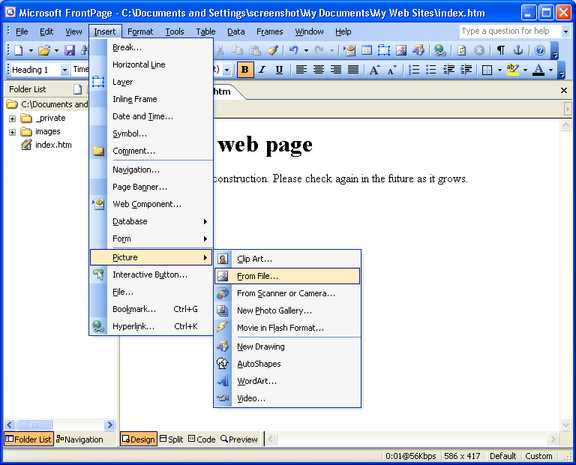Image resolution: width=576 pixels, height=465 pixels.
Task: Open the font color dropdown arrow
Action: point(551,70)
